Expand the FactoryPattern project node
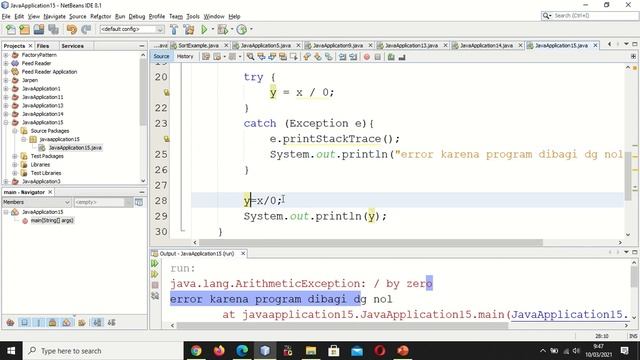 6,55
